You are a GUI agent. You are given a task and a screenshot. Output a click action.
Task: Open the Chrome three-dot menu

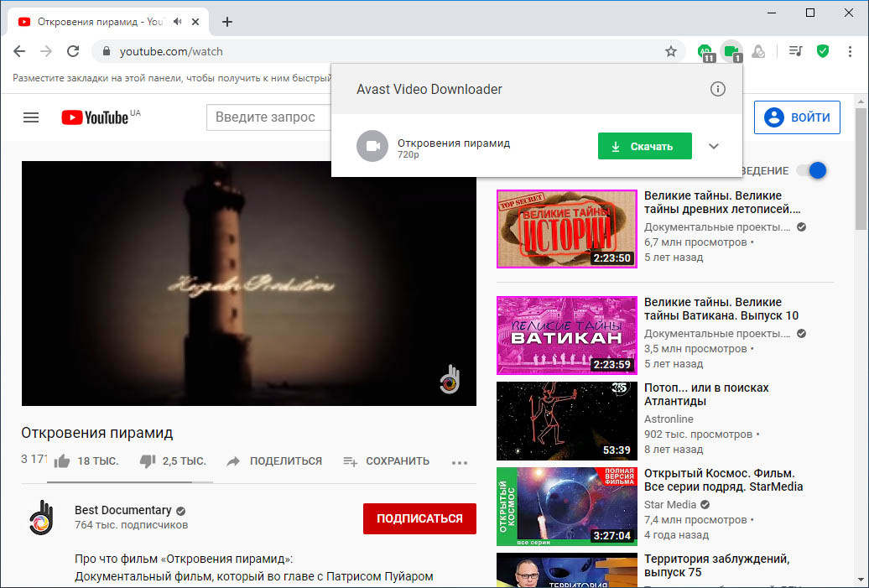(x=850, y=51)
